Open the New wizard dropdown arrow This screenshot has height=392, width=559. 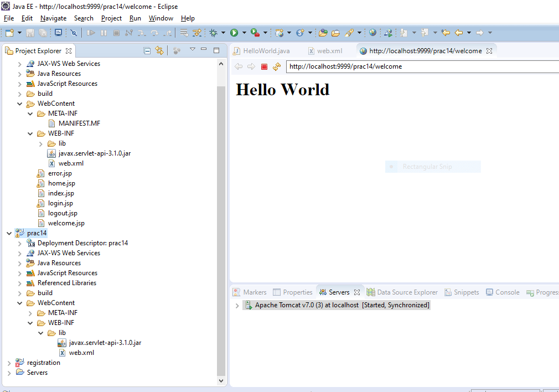tap(18, 33)
